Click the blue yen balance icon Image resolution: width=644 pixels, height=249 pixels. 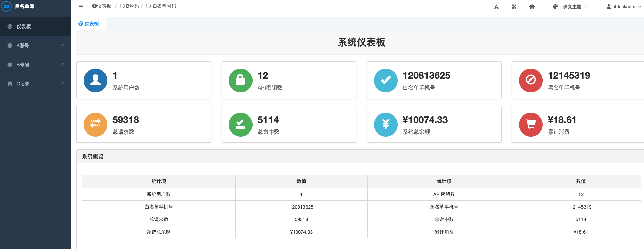[385, 125]
